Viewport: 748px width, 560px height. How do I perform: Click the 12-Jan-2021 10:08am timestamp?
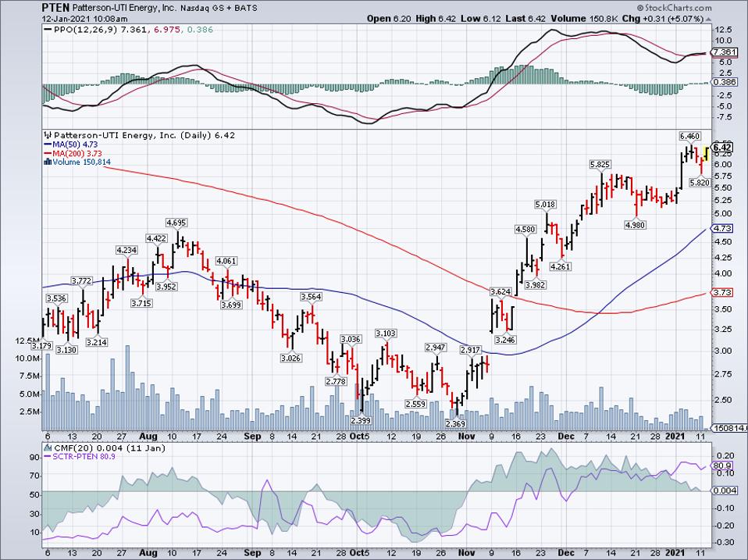[85, 19]
